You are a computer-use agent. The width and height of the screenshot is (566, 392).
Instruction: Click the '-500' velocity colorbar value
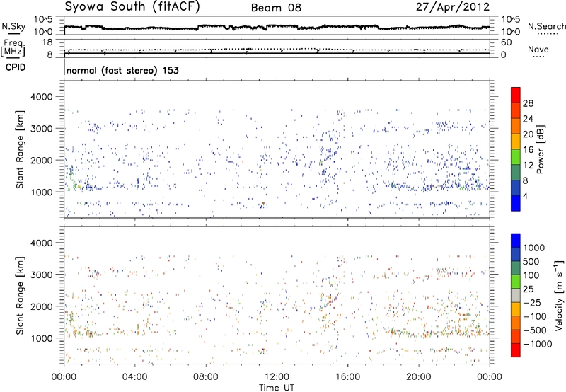click(x=534, y=330)
